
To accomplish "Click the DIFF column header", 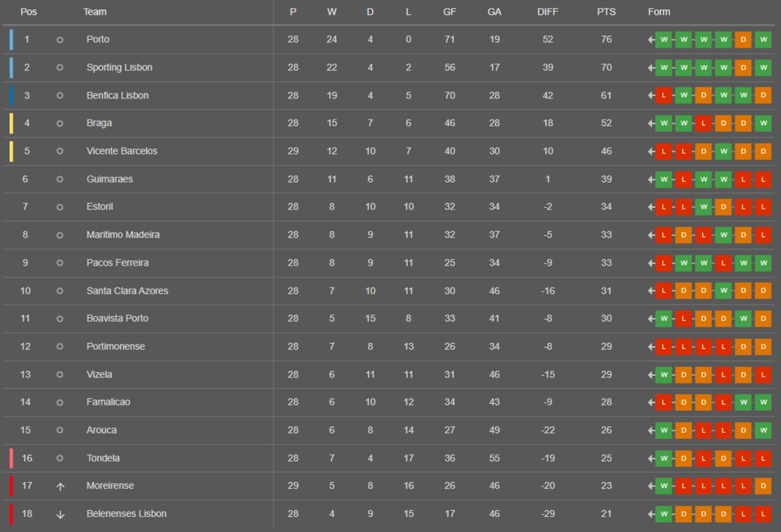I will pos(547,12).
